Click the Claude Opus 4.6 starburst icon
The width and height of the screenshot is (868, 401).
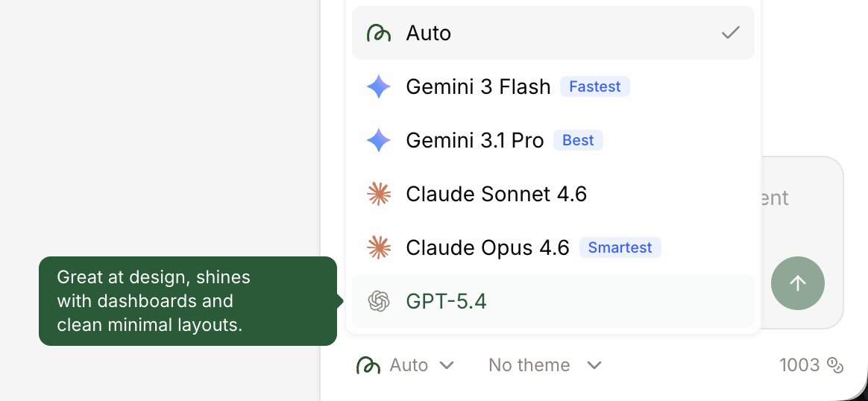coord(379,247)
